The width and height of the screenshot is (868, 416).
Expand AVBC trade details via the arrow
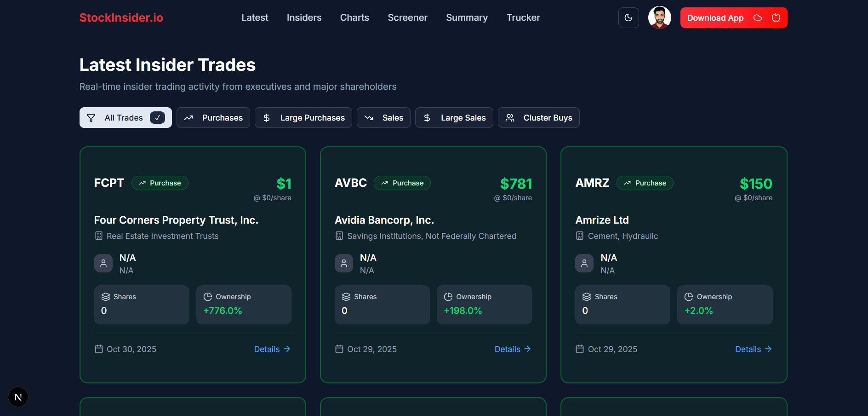click(x=527, y=349)
